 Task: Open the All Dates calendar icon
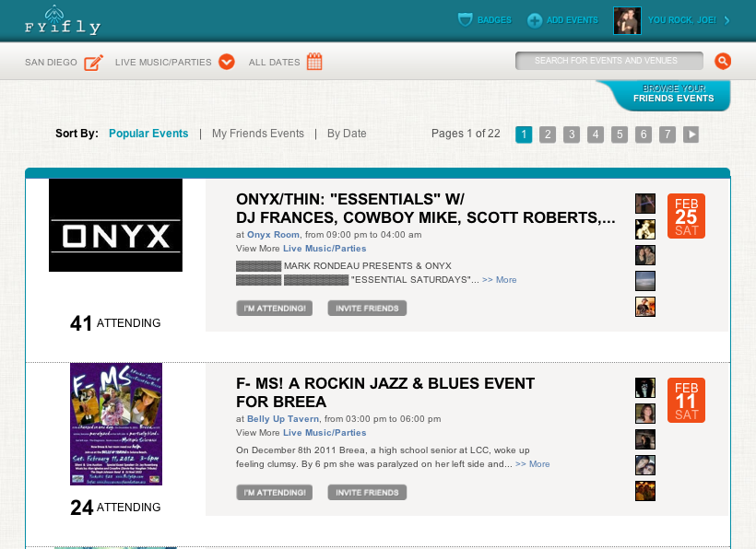point(314,61)
